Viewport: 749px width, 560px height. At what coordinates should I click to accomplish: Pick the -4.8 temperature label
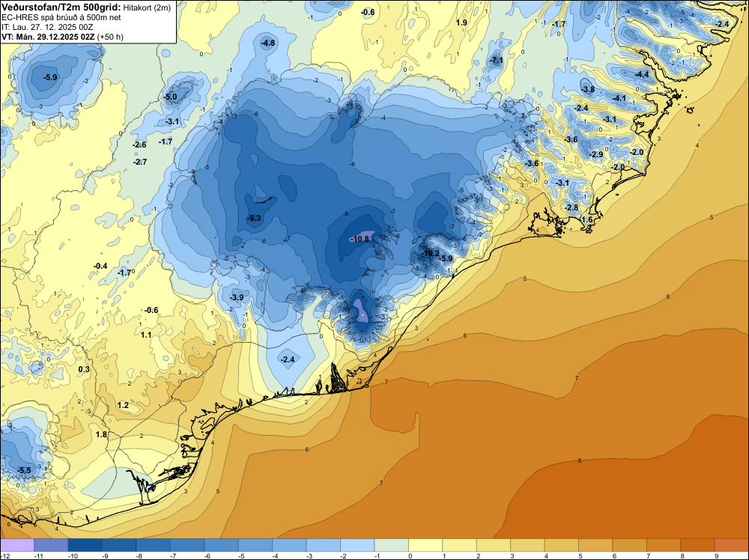tap(268, 43)
